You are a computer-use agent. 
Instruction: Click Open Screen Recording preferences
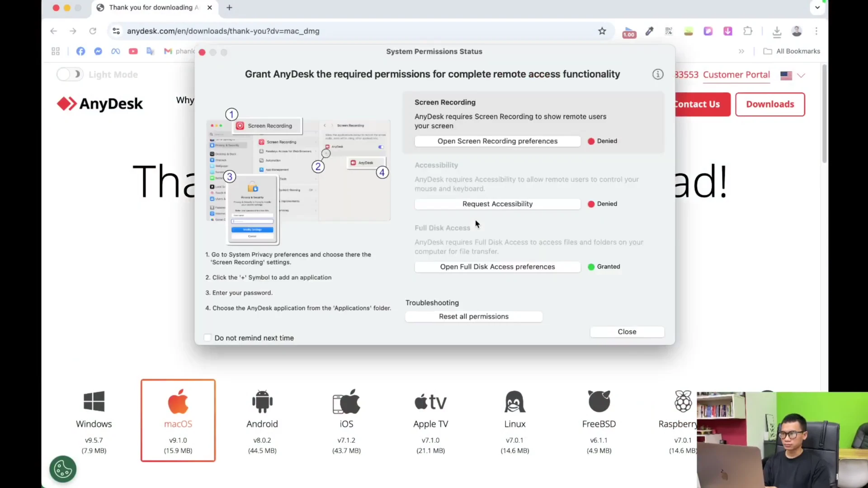pyautogui.click(x=497, y=141)
